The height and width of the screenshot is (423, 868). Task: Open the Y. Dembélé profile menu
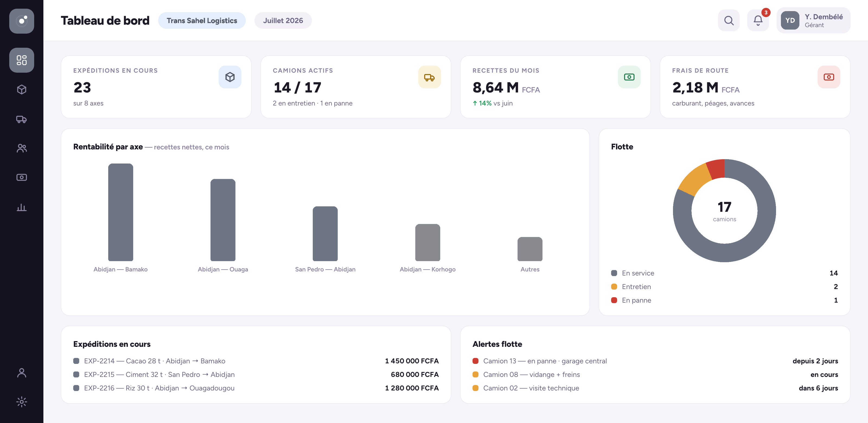pos(813,21)
